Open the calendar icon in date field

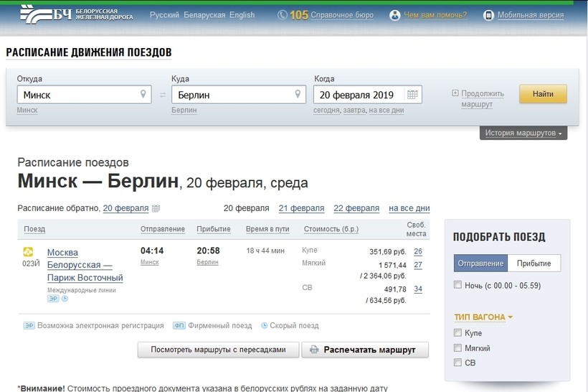[412, 95]
